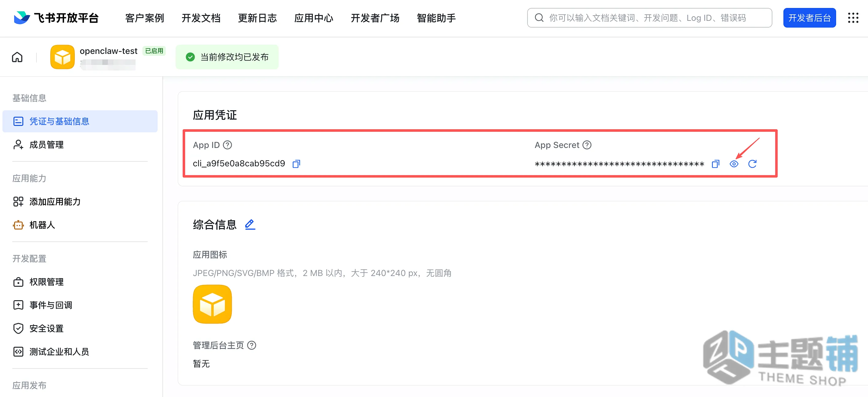The image size is (868, 397).
Task: Click the openclaw-test app name
Action: [x=108, y=51]
